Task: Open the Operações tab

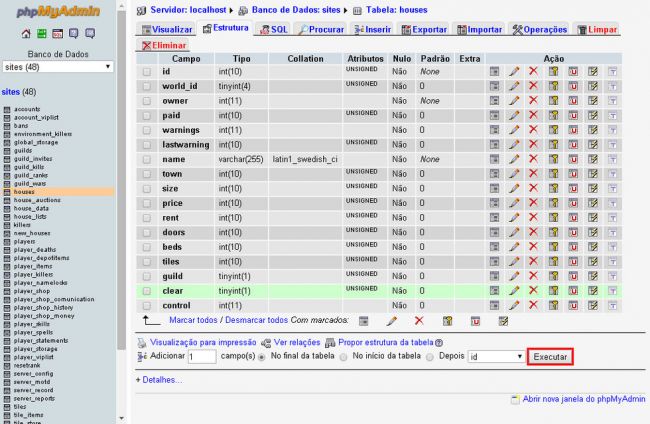Action: point(540,30)
